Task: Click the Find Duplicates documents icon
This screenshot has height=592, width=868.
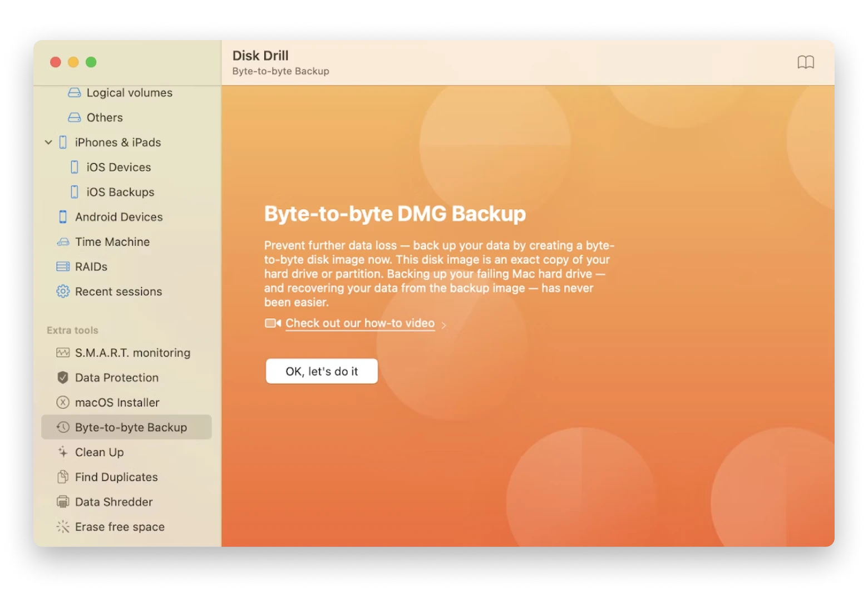Action: [63, 477]
